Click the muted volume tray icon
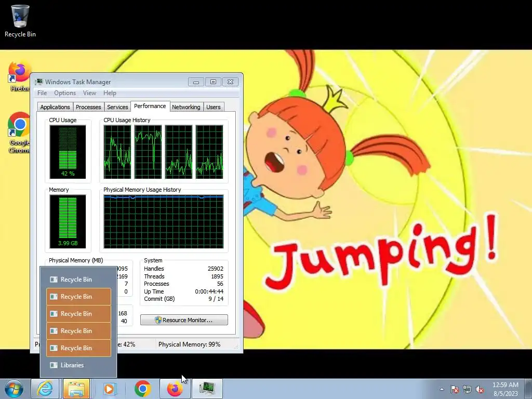This screenshot has height=399, width=532. pos(480,389)
